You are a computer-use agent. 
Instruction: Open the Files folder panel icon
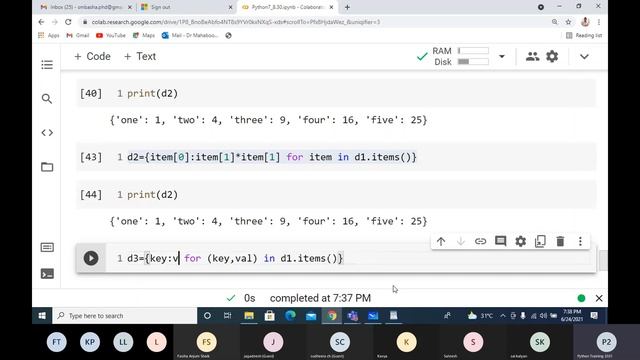point(47,167)
